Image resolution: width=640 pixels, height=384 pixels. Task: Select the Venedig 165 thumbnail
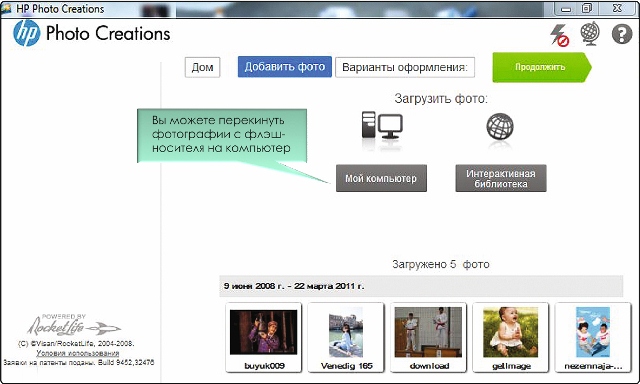point(346,337)
